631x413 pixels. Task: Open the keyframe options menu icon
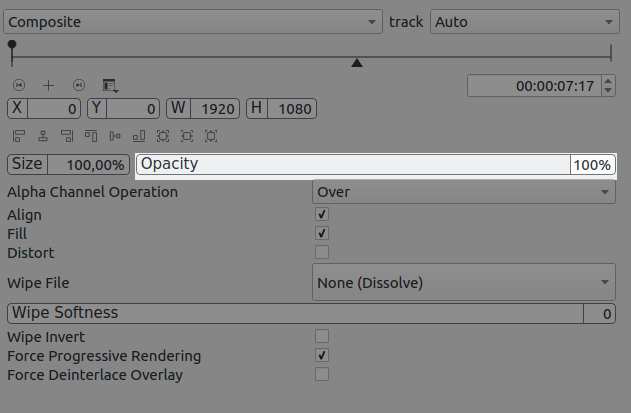click(x=109, y=86)
